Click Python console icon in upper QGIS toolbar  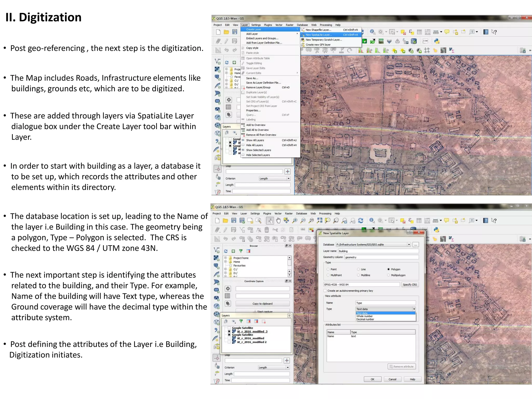(437, 41)
